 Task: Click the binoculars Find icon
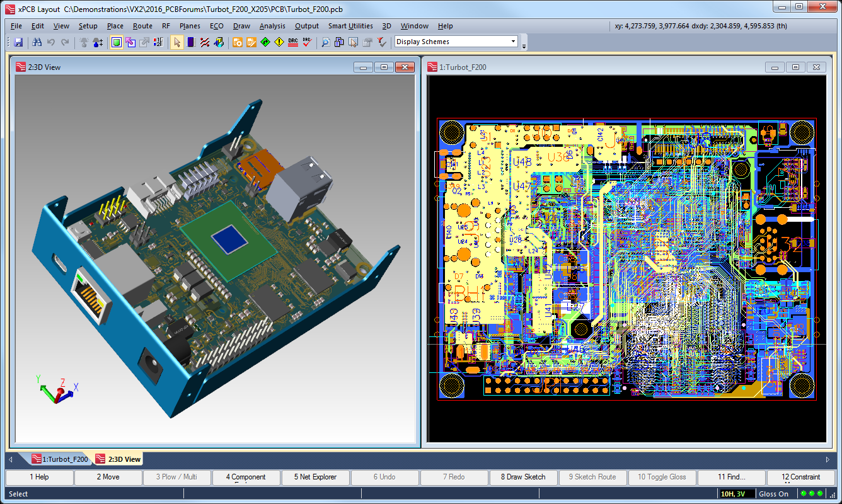point(37,42)
